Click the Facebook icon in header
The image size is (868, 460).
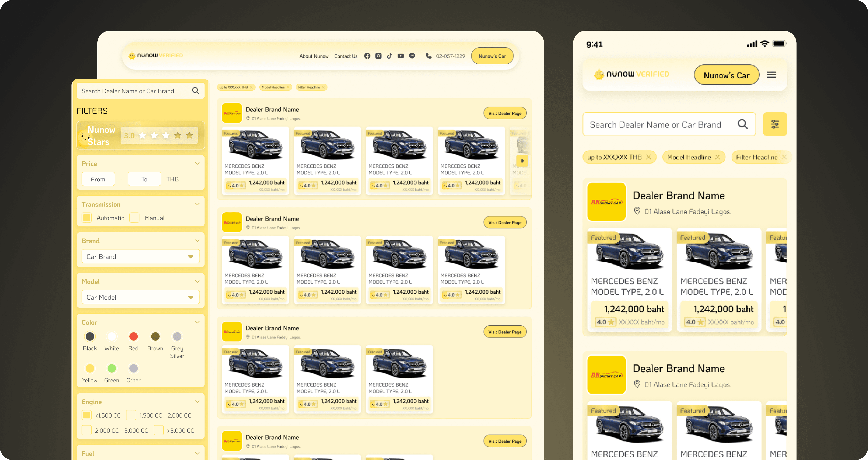click(367, 56)
